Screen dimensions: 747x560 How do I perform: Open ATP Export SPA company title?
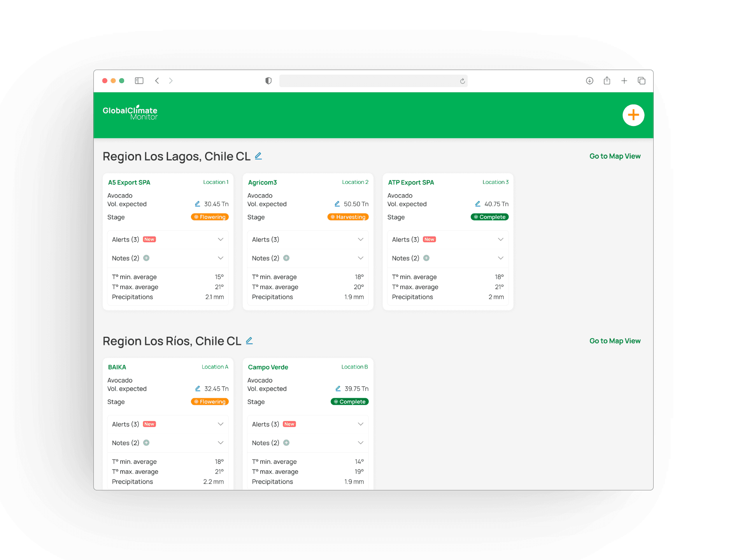tap(411, 182)
